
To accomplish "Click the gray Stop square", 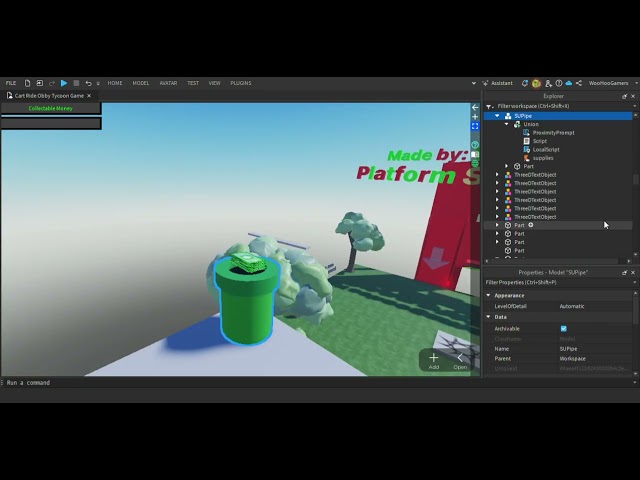I will (x=76, y=83).
